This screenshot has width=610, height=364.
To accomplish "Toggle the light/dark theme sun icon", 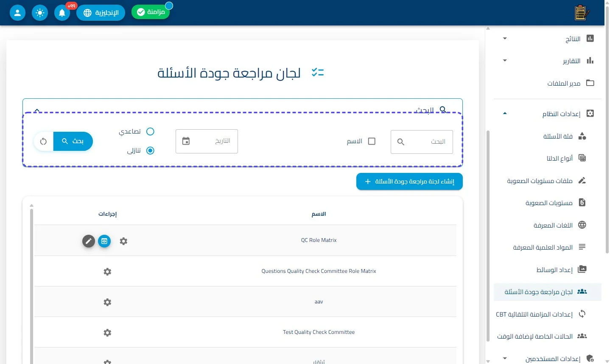I will coord(40,13).
